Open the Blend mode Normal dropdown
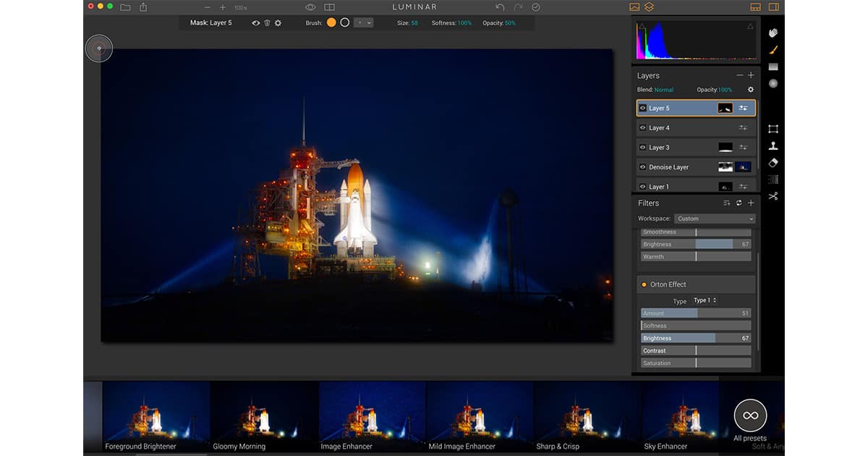 [663, 90]
